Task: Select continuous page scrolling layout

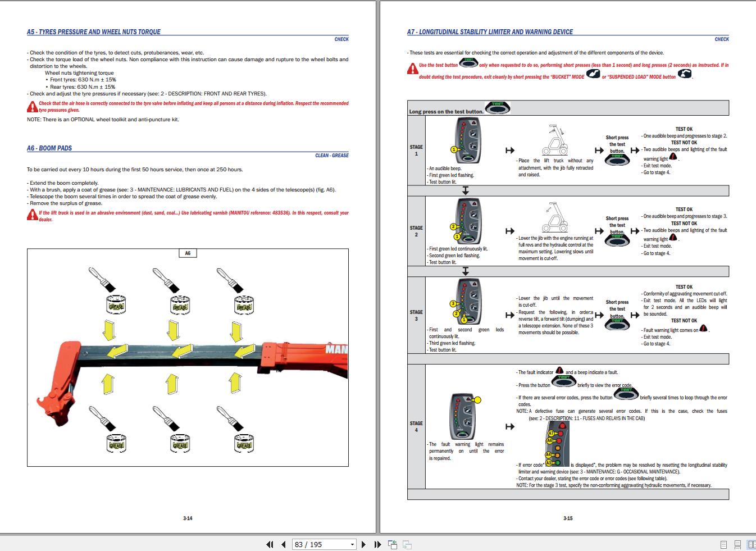Action: point(737,544)
